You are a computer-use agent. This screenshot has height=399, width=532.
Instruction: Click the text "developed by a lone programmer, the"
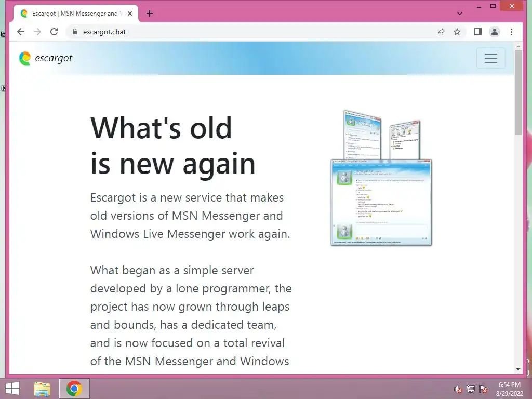tap(191, 288)
